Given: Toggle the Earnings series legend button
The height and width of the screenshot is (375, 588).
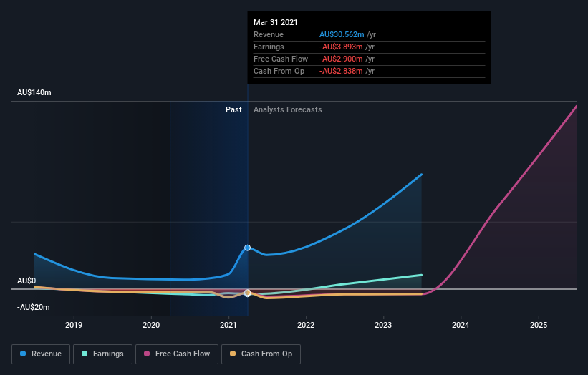Looking at the screenshot, I should point(102,354).
